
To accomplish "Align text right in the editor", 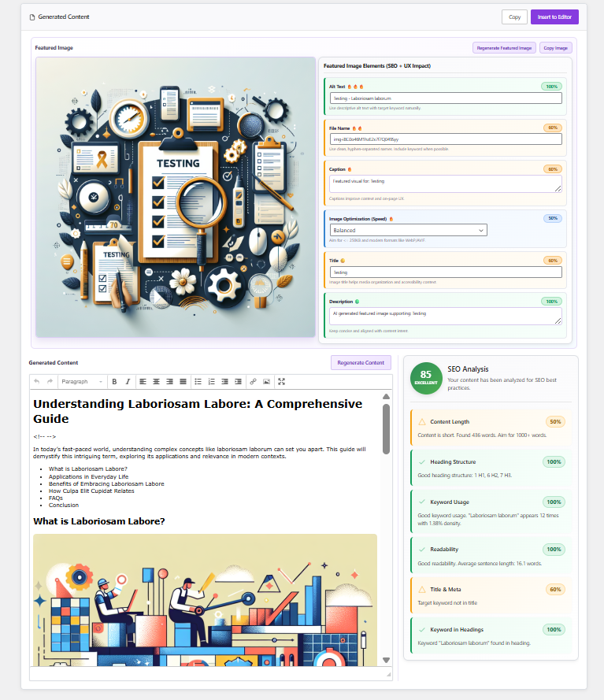I will pos(169,382).
